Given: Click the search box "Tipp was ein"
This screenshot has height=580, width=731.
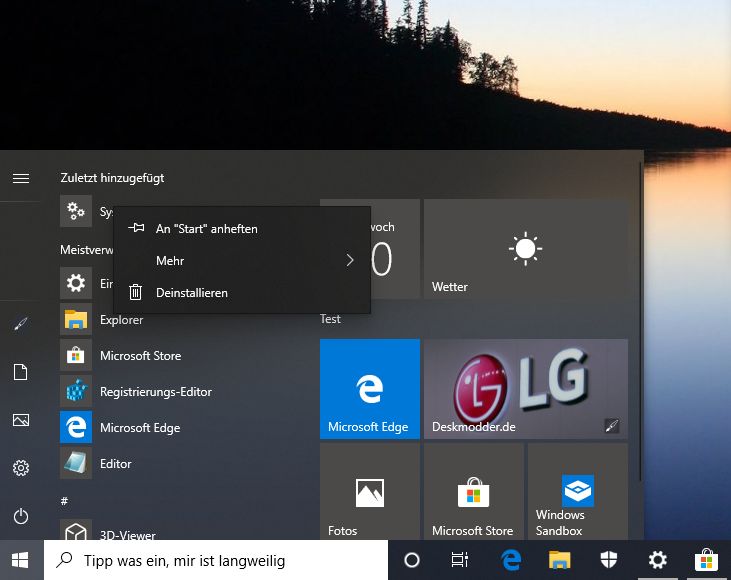Looking at the screenshot, I should click(x=216, y=560).
